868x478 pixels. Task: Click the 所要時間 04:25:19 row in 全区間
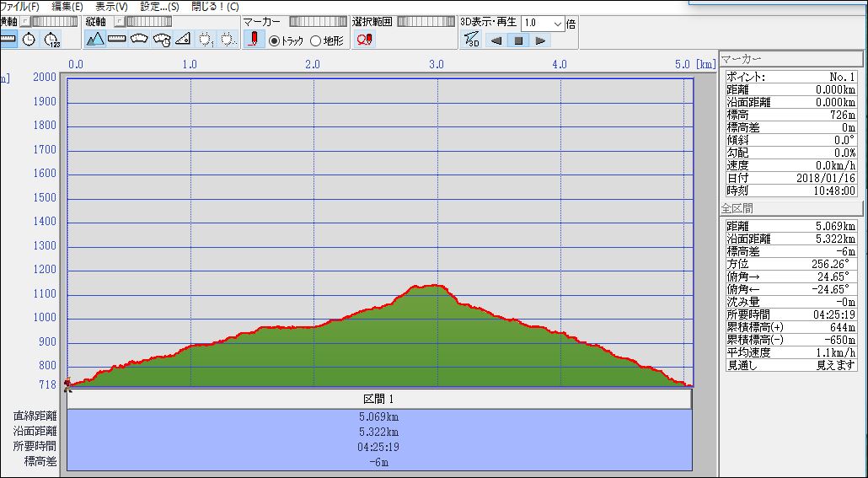pyautogui.click(x=791, y=314)
